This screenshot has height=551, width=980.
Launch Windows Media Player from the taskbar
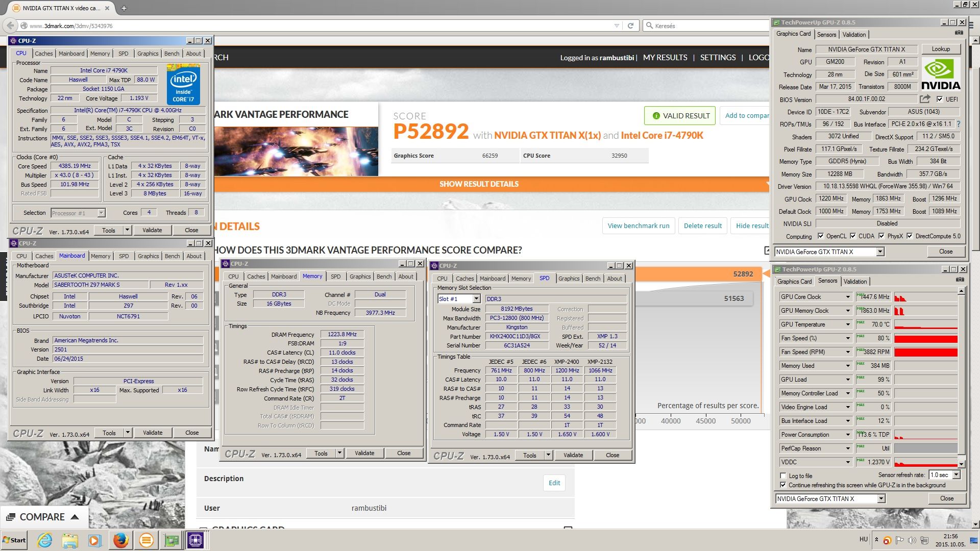[x=95, y=540]
